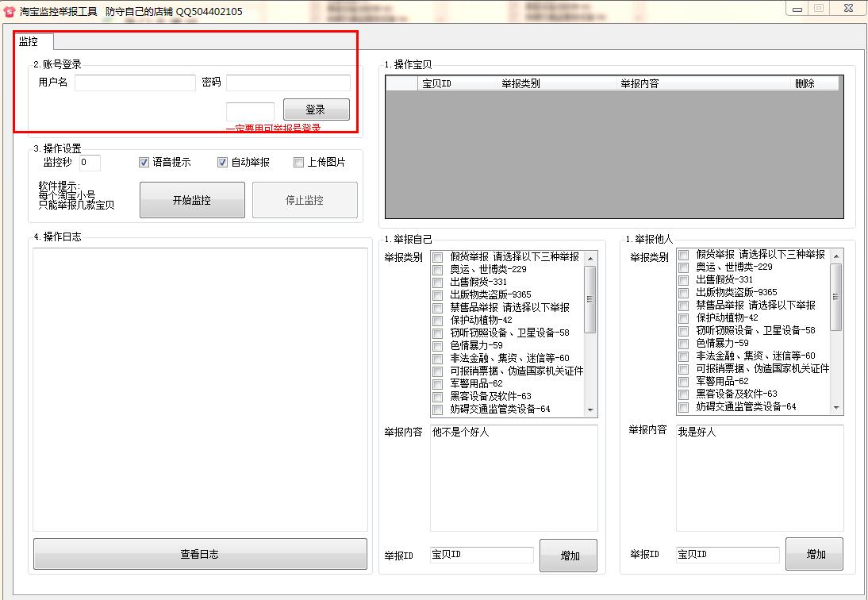Check 保护动植物-42 in 举报自己 list
868x600 pixels.
pos(438,321)
